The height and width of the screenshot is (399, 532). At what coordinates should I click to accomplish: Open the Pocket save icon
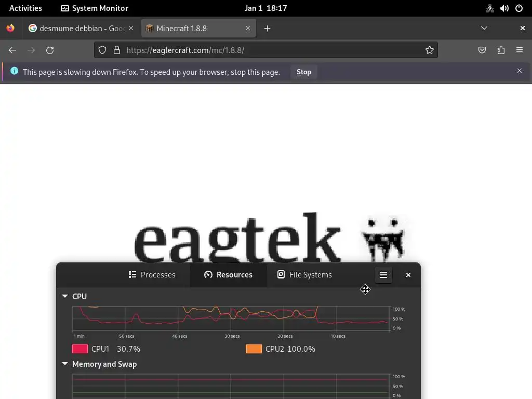coord(482,50)
